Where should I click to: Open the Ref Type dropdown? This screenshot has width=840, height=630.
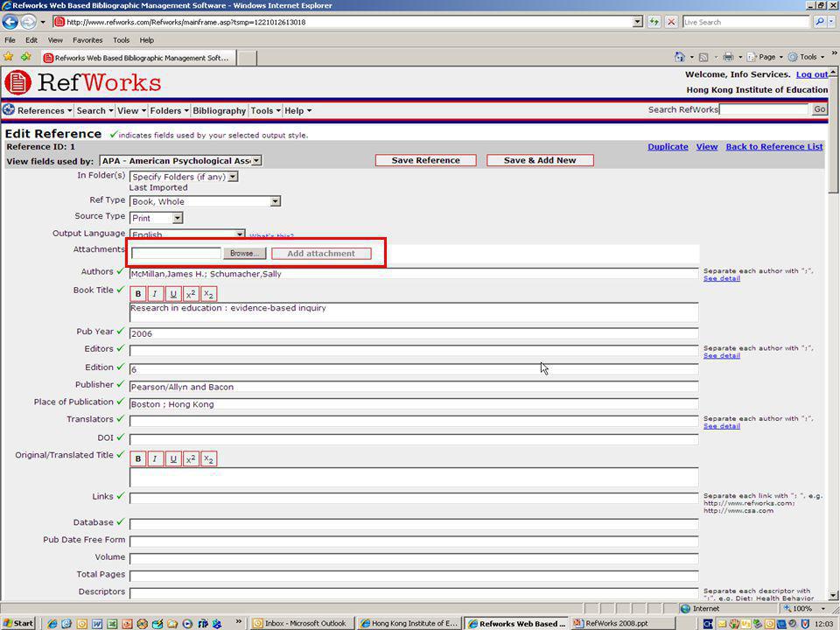point(276,201)
